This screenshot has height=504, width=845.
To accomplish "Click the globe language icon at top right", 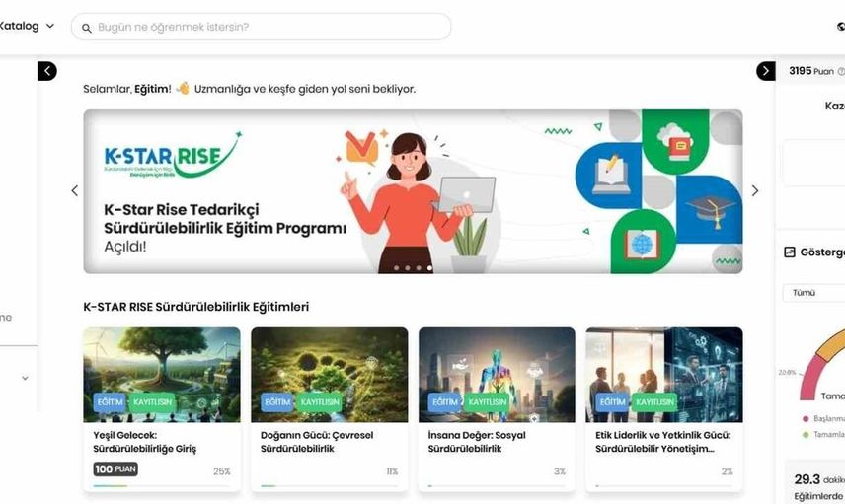I will 841,27.
